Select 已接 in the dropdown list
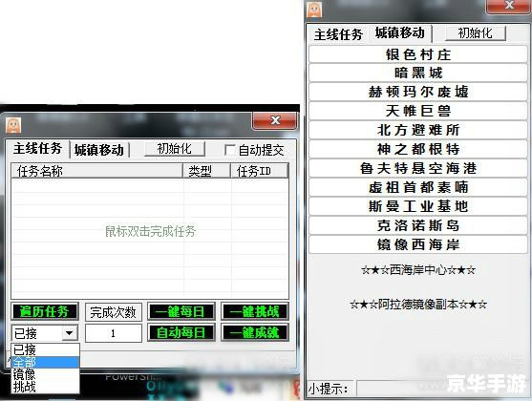The width and height of the screenshot is (532, 401). [46, 349]
